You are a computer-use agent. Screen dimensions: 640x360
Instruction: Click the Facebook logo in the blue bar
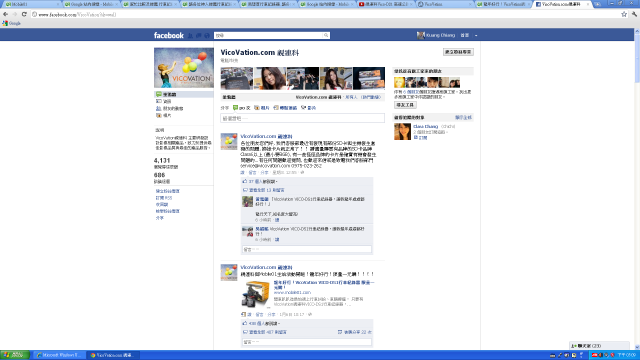click(169, 36)
